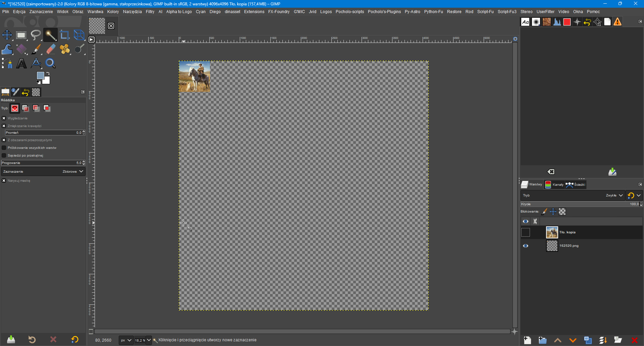644x346 pixels.
Task: Open the px unit dropdown
Action: (126, 340)
